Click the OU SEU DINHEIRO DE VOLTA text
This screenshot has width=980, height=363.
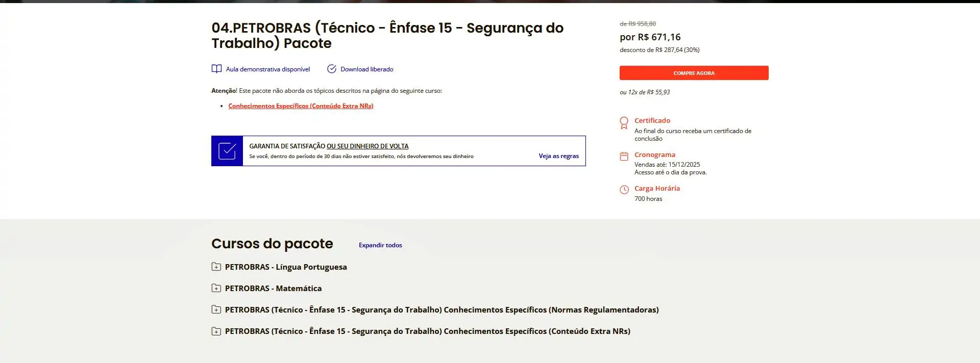point(367,146)
